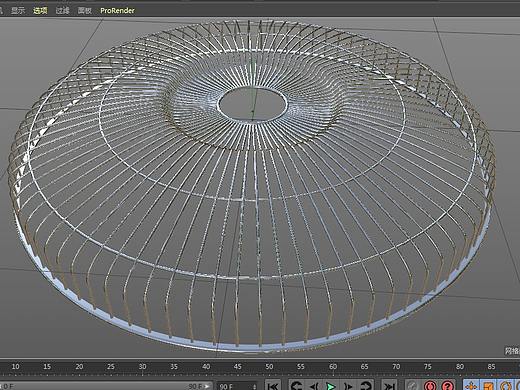Toggle position keyframe recording cross icon

[x=471, y=386]
